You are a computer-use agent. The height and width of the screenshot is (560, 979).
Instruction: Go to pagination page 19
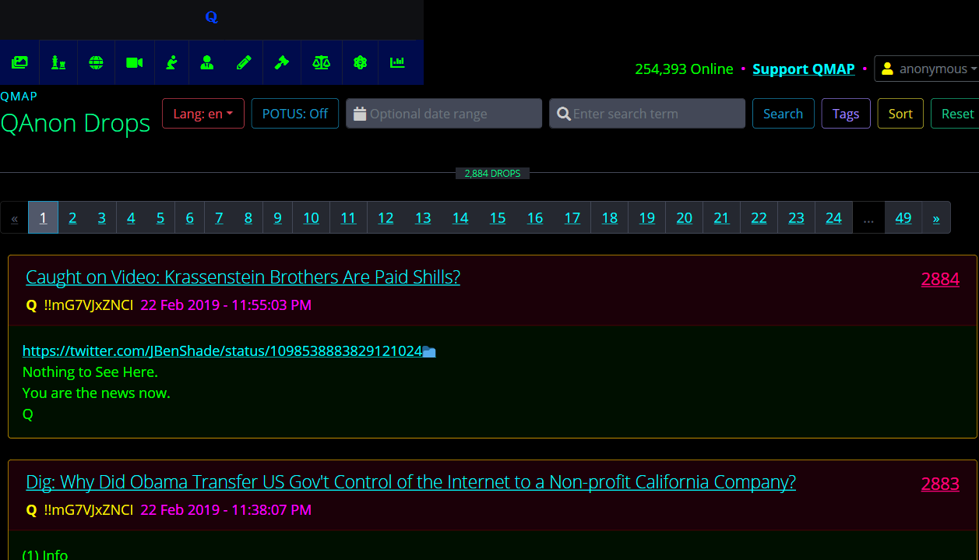click(x=647, y=217)
